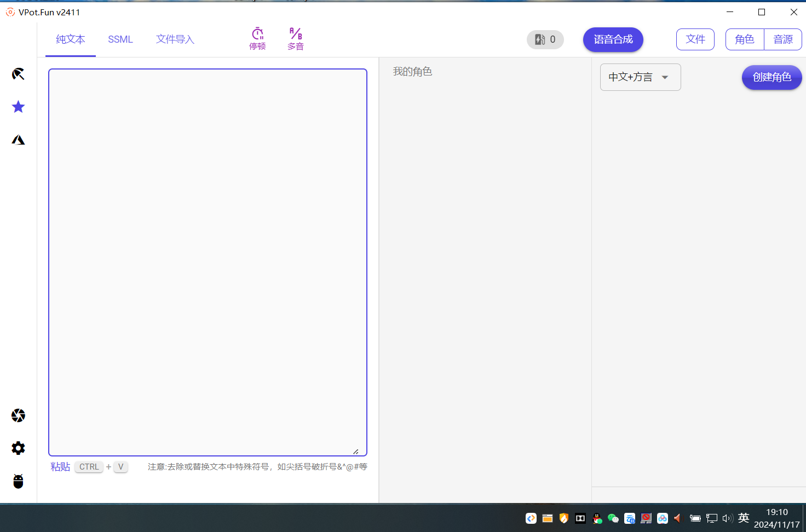Expand the 中文+方言 language dropdown
Image resolution: width=806 pixels, height=532 pixels.
(x=640, y=77)
